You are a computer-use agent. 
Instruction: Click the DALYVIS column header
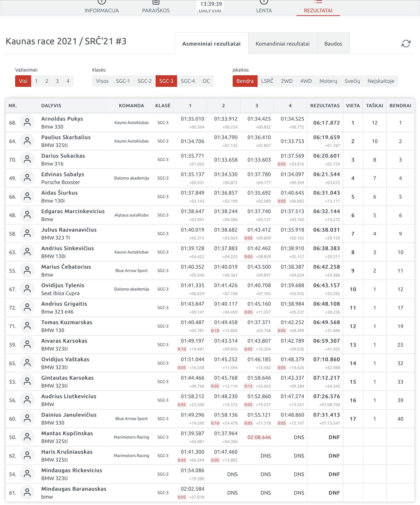51,106
